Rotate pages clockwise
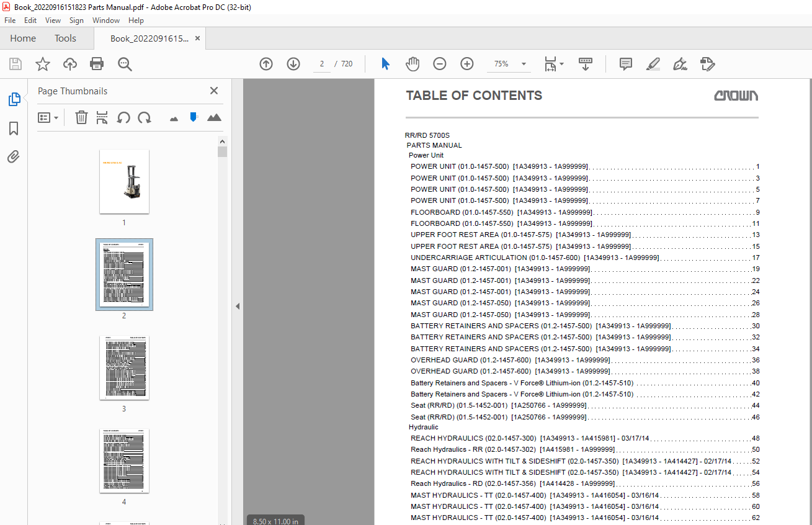 [145, 117]
